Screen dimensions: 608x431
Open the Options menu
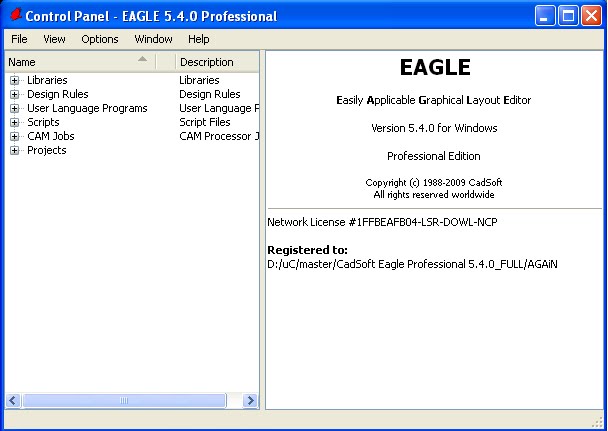[100, 39]
